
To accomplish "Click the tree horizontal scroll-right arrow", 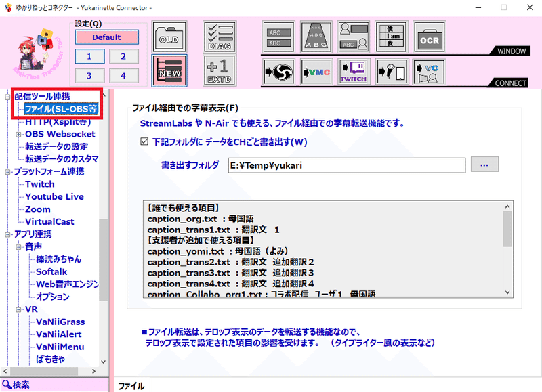I will [x=93, y=371].
